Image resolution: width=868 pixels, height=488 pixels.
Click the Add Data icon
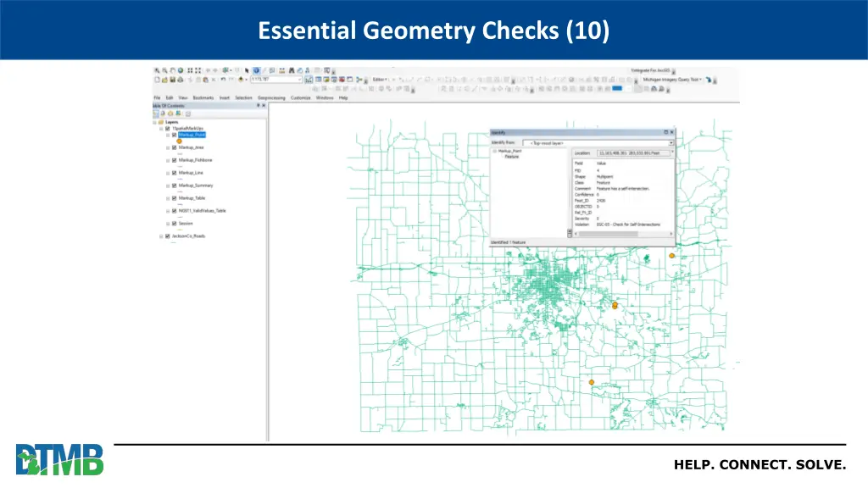[x=241, y=80]
